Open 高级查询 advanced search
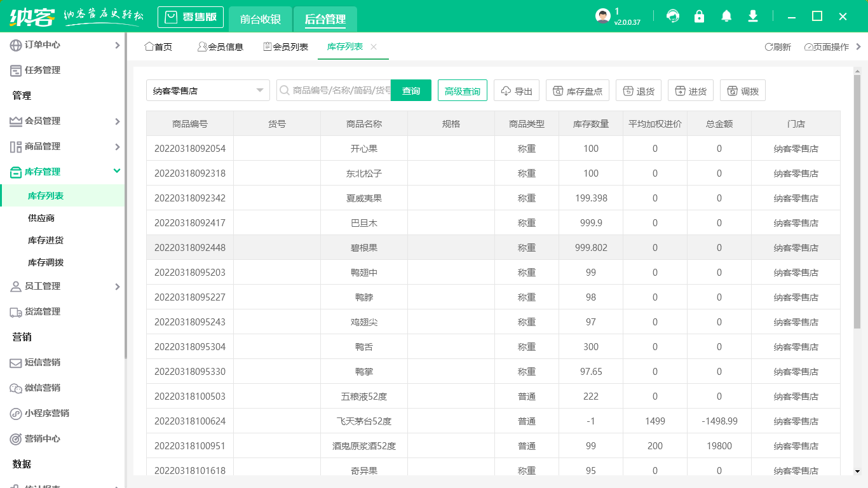This screenshot has height=488, width=868. [x=462, y=90]
